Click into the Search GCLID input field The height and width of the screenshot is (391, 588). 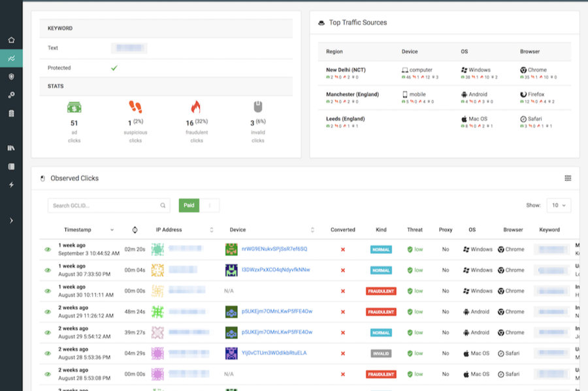pos(103,206)
